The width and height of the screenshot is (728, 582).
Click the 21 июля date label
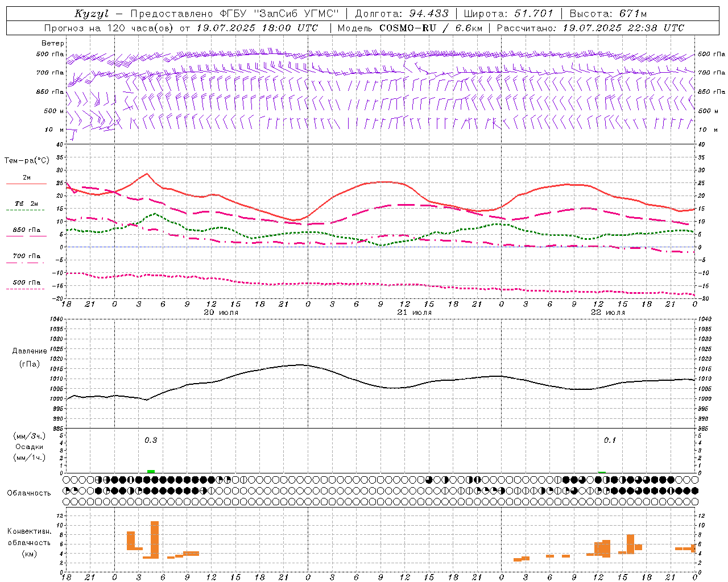coord(415,313)
